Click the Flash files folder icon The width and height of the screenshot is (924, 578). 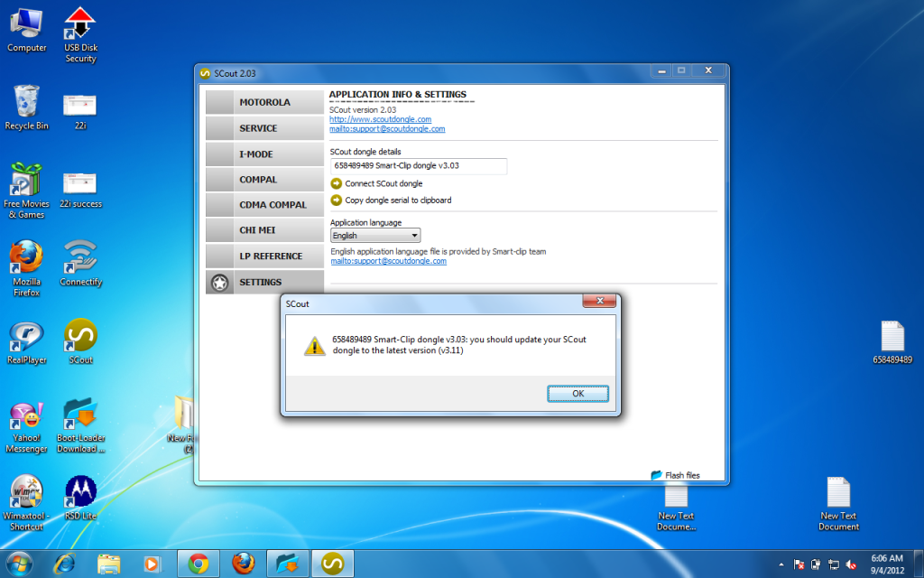click(x=657, y=475)
